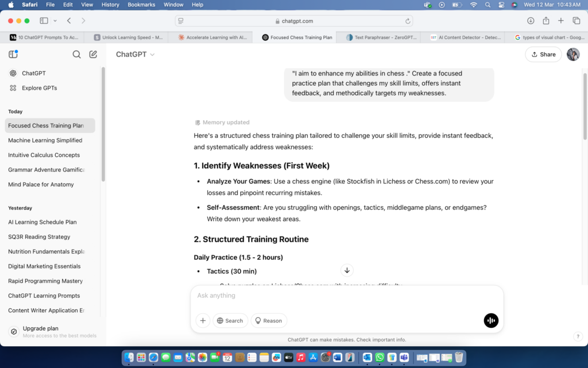
Task: Close the ChatGPT sidebar panel
Action: point(13,55)
